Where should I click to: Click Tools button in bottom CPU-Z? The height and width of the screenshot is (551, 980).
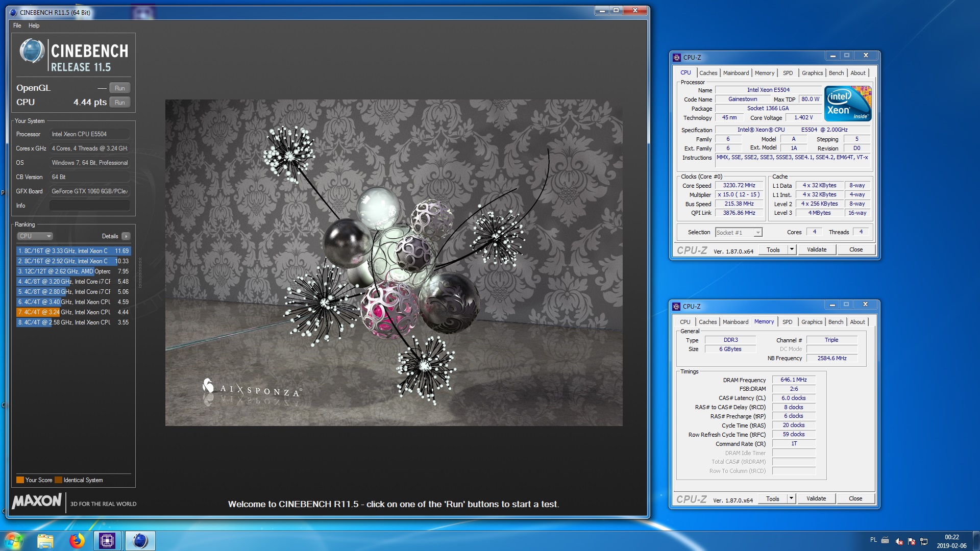click(x=772, y=499)
